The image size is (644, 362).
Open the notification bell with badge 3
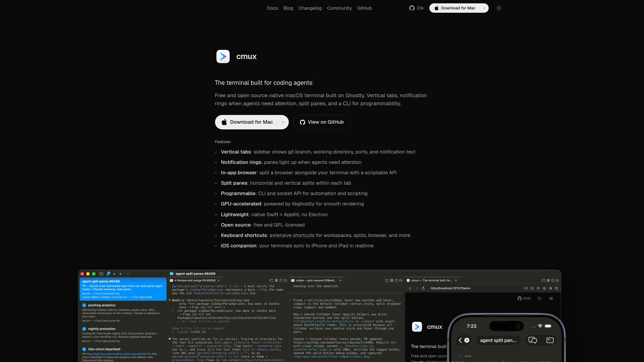pyautogui.click(x=108, y=274)
